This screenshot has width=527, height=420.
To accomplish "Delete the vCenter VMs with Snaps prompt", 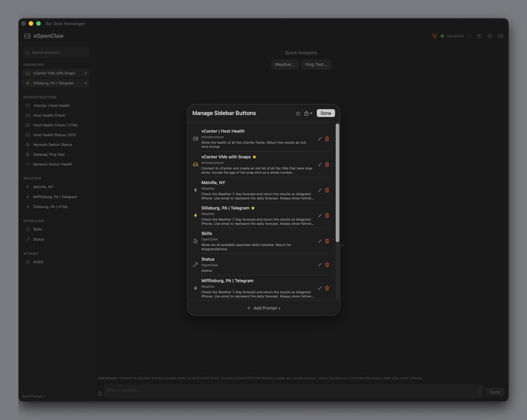I will coord(327,164).
